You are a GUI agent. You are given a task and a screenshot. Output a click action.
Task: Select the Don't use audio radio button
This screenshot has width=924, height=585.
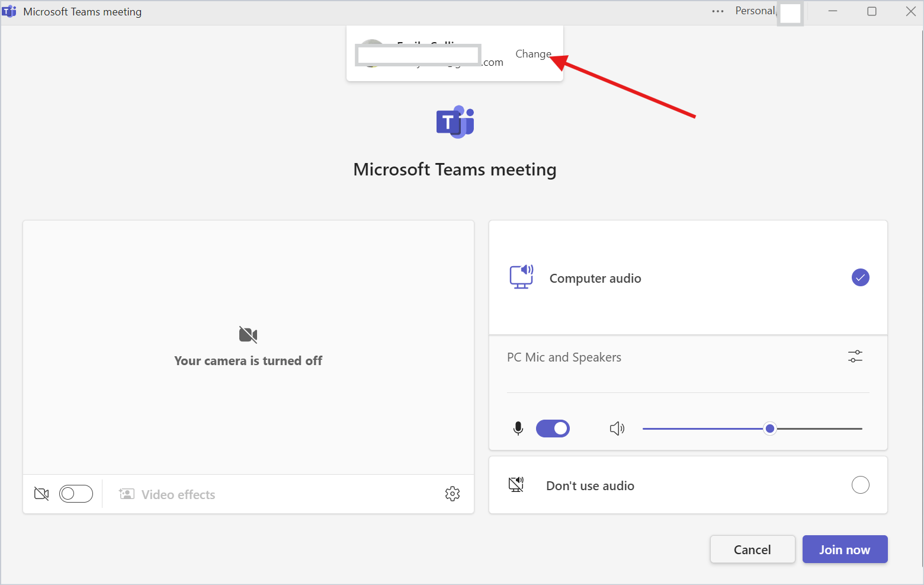coord(860,485)
